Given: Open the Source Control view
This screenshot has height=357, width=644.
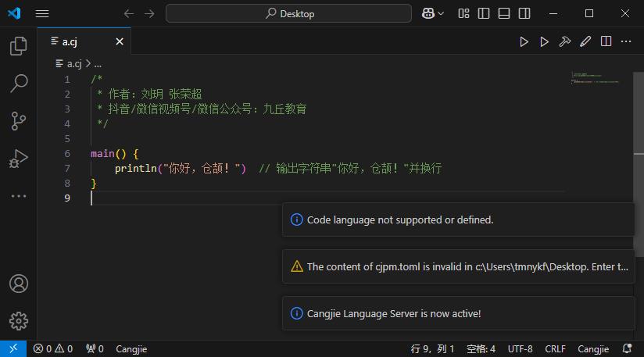Looking at the screenshot, I should (x=19, y=121).
